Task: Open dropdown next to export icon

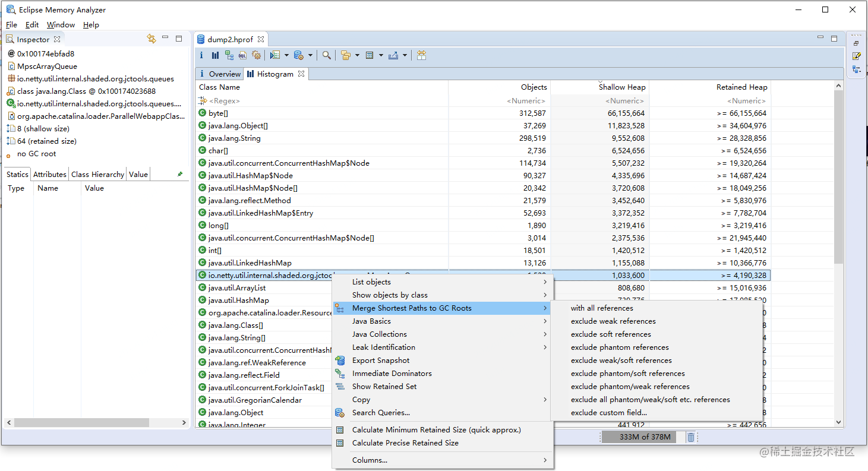Action: pos(405,55)
